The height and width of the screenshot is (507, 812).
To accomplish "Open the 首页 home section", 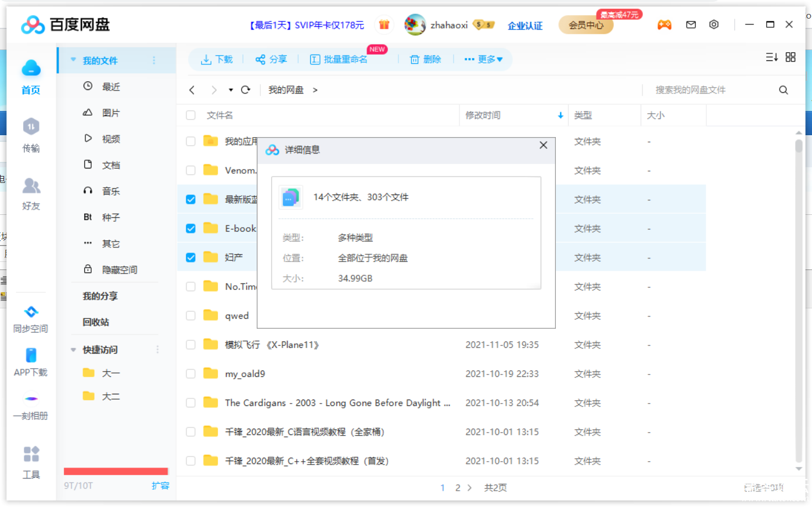I will point(31,77).
